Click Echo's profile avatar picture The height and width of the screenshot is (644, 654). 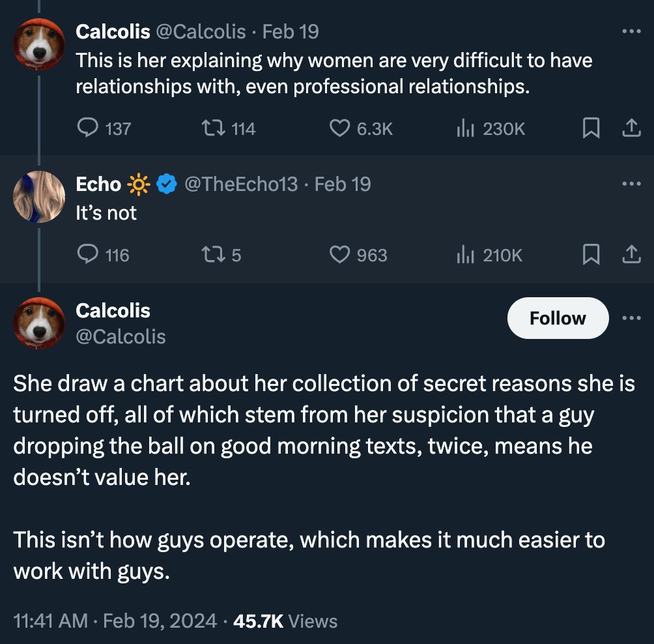click(39, 197)
